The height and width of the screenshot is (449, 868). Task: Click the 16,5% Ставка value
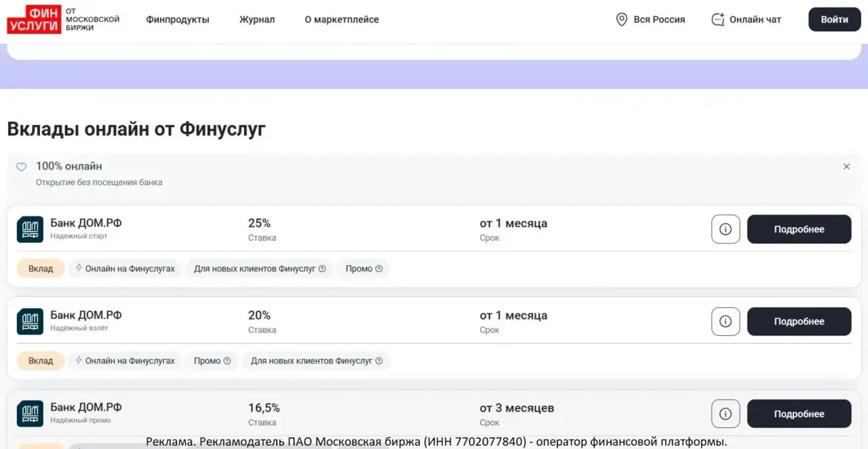click(x=264, y=408)
